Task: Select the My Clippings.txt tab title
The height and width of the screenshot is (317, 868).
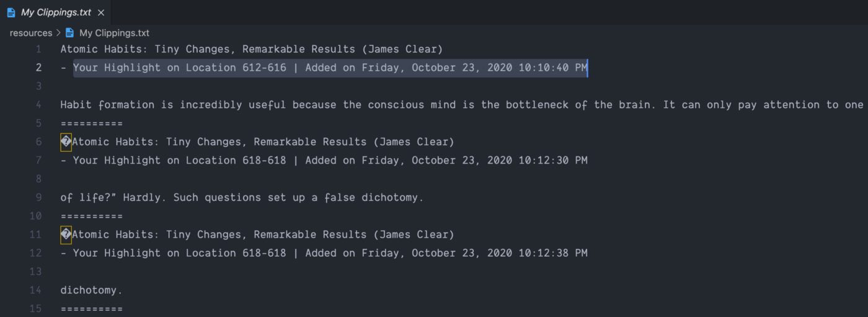Action: coord(56,12)
